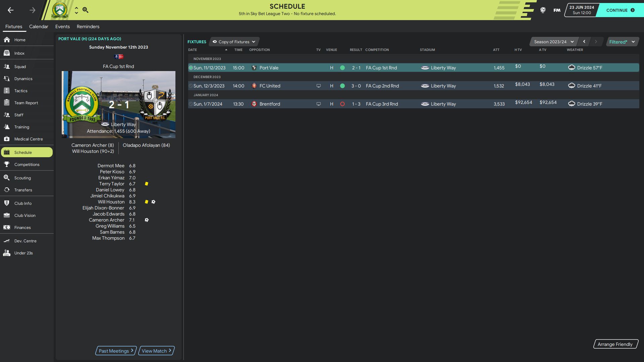The height and width of the screenshot is (362, 644).
Task: Sort fixtures by the Opposition column
Action: click(259, 50)
